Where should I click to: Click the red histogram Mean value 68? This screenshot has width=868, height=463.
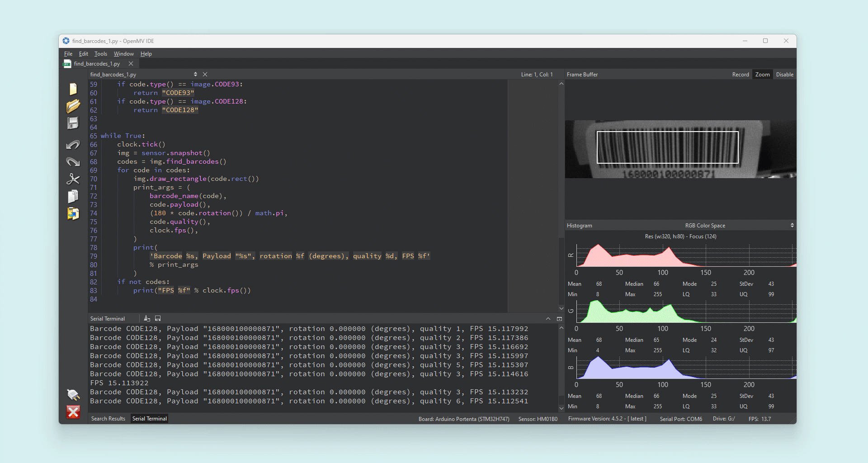point(599,284)
